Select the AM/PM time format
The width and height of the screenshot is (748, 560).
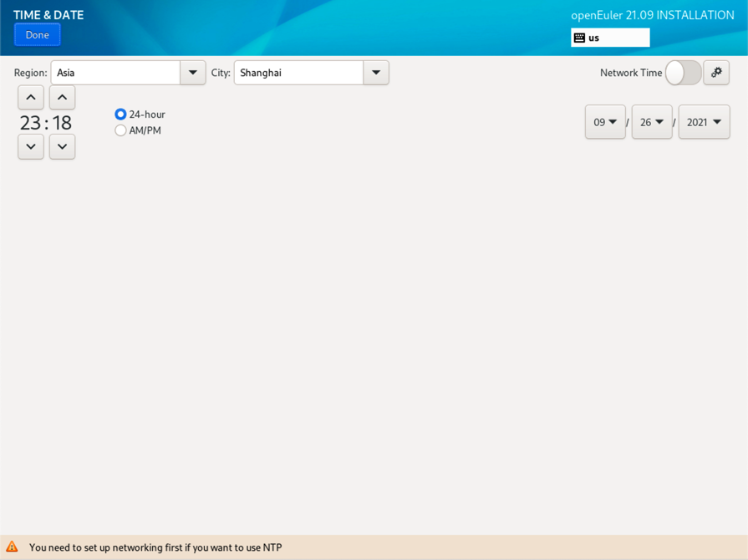click(120, 130)
